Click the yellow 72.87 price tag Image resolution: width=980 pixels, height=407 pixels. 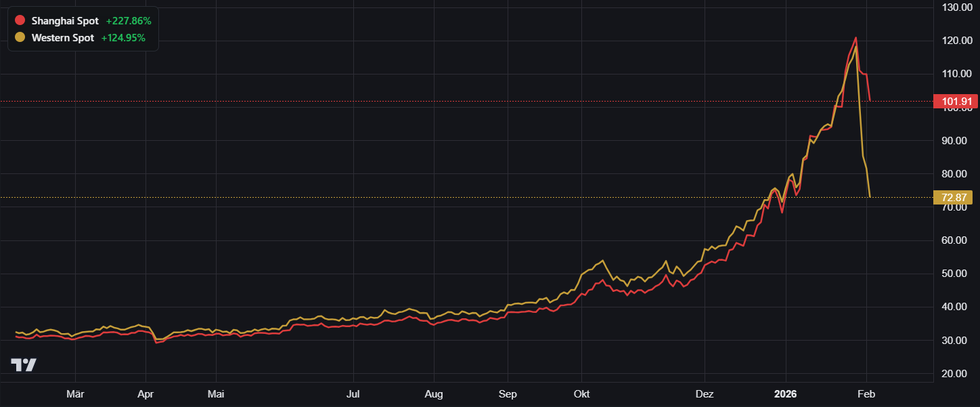(956, 198)
